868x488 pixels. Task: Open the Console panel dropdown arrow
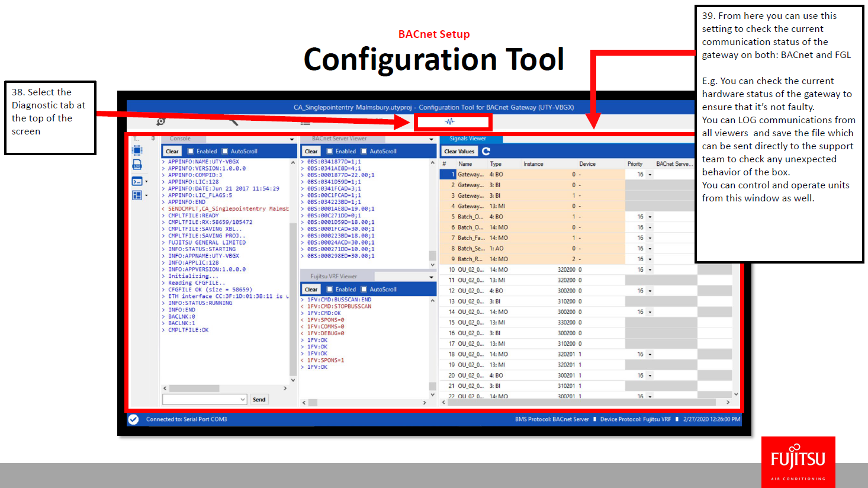click(x=292, y=139)
